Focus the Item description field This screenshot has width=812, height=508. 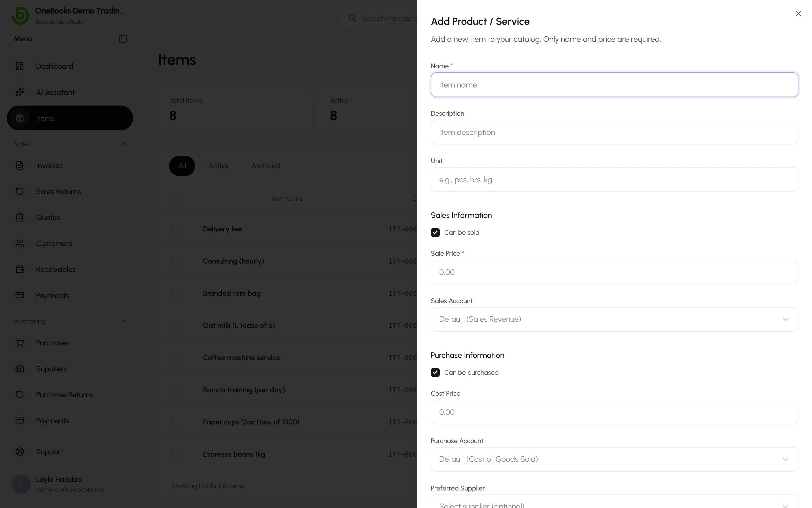[x=614, y=132]
